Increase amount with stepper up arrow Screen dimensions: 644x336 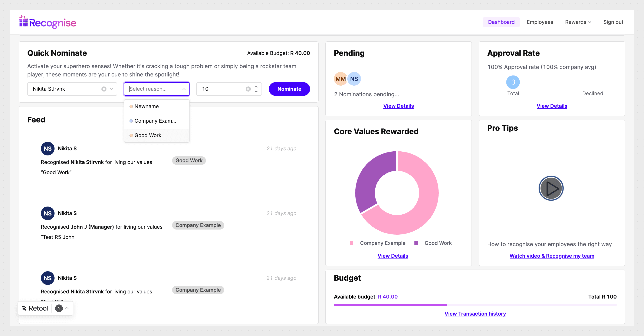point(256,86)
